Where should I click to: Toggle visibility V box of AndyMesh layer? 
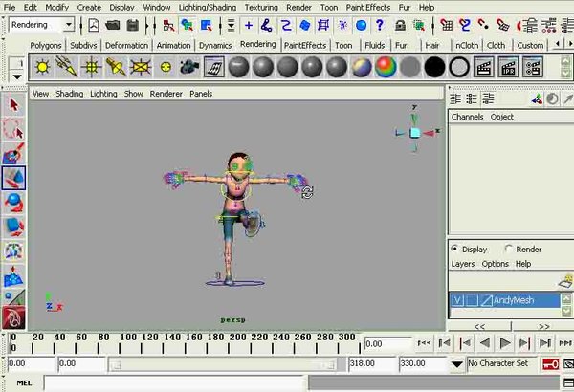click(x=457, y=300)
